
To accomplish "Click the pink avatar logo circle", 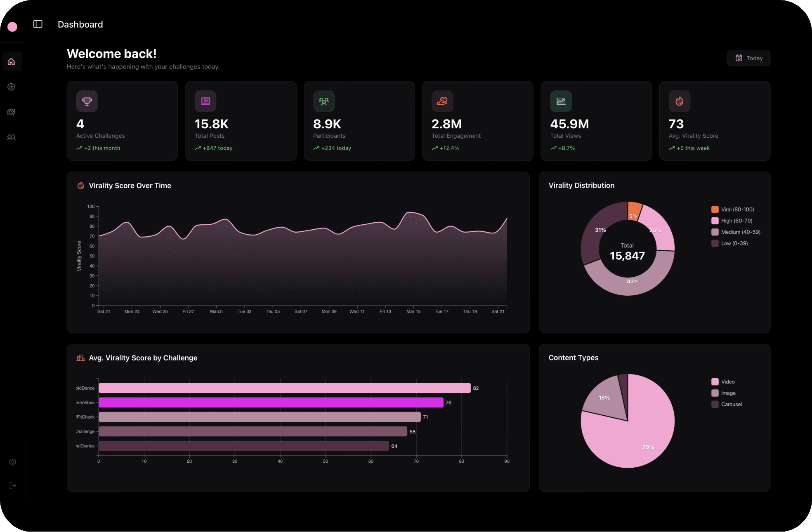I will point(13,27).
